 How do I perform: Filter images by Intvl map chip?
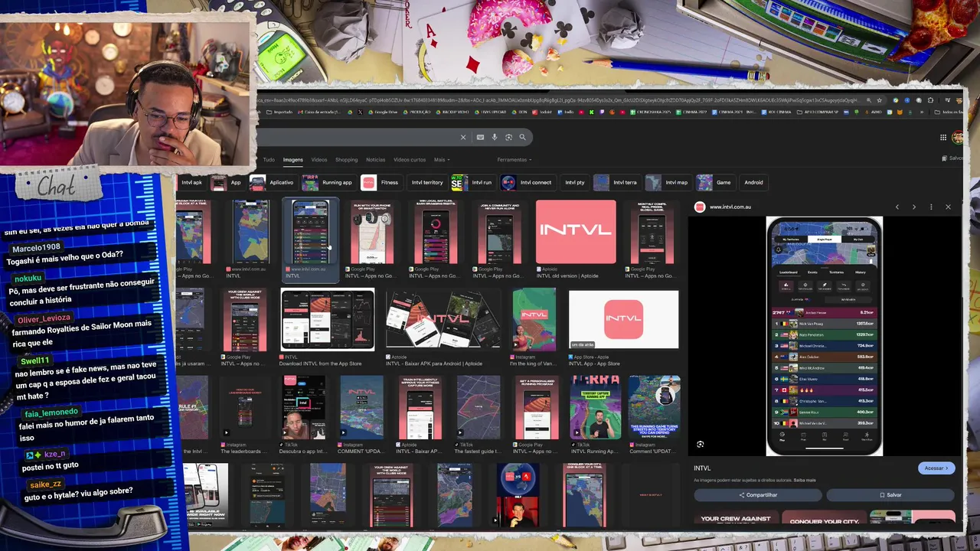(x=668, y=182)
